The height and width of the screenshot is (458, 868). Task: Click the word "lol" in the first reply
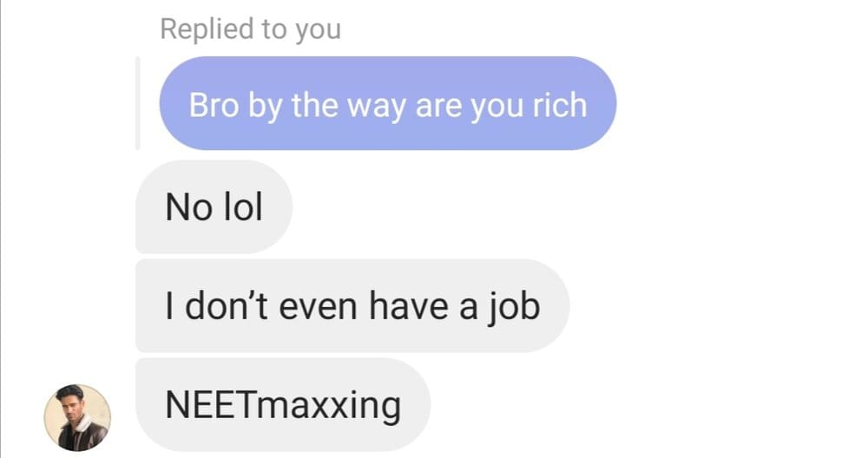point(242,206)
